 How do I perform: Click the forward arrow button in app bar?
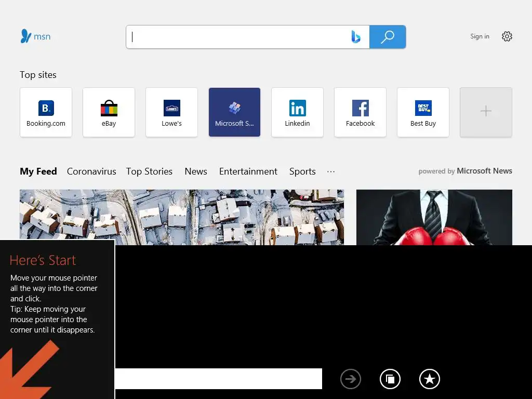[x=351, y=379]
